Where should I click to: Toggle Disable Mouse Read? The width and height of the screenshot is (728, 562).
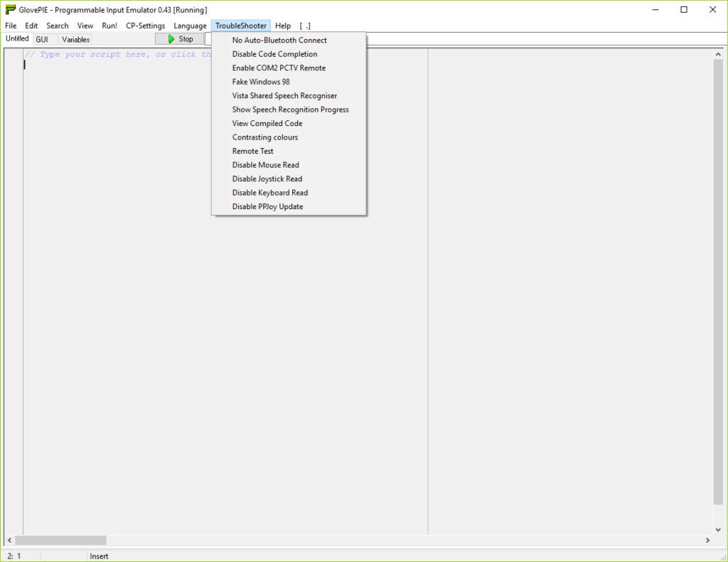point(289,165)
